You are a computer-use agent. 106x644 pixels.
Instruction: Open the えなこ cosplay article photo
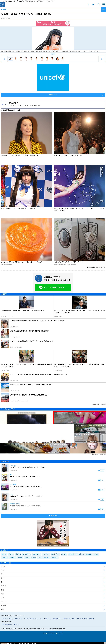pos(27,186)
